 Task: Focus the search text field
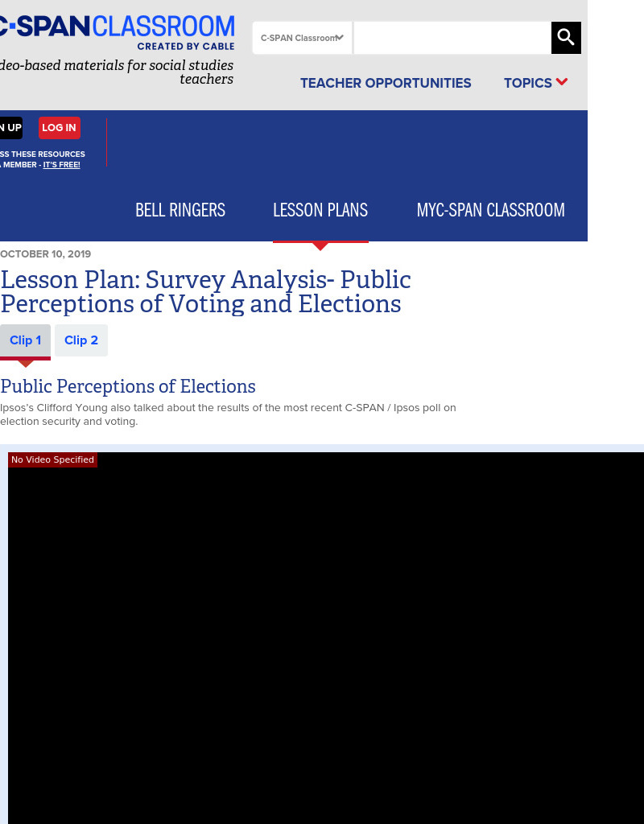tap(452, 38)
